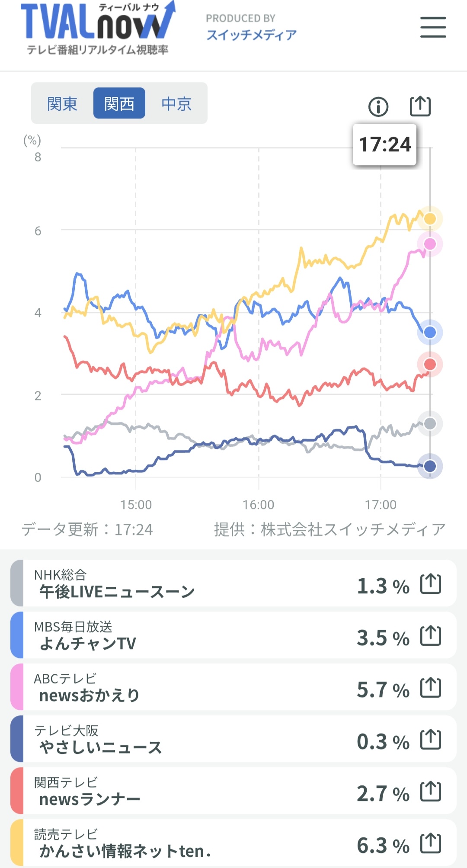Share the 読売テレビ かんさい情報ネットten. rating
The image size is (467, 868).
coord(431,843)
